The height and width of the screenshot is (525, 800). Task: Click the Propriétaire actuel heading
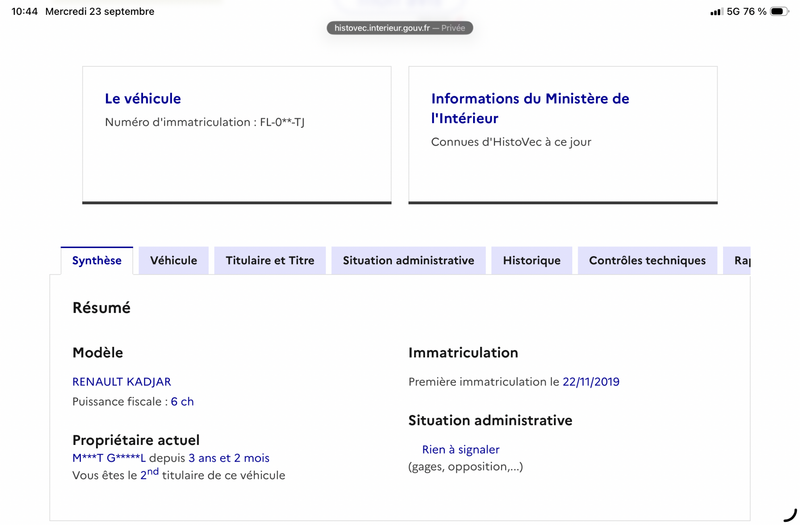point(136,440)
